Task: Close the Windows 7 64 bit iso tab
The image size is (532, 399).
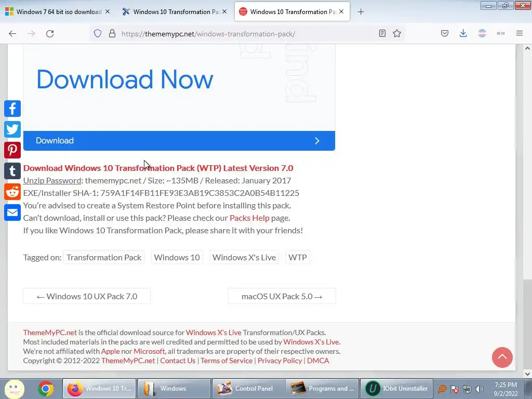Action: tap(108, 11)
